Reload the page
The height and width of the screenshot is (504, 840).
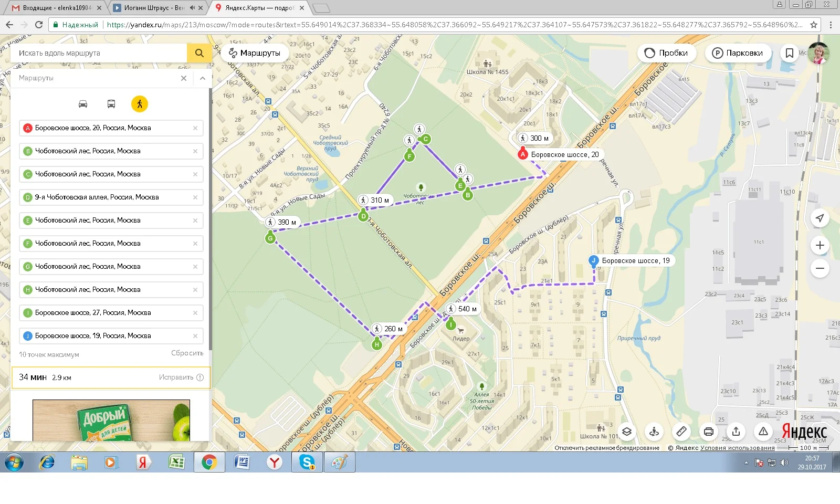(38, 25)
